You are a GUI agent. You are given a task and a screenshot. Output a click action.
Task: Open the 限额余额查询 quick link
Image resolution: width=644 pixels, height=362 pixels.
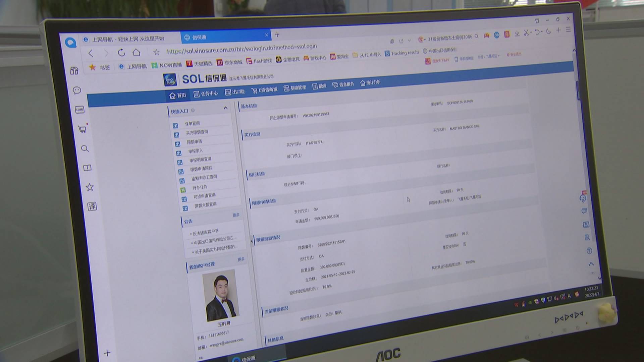205,205
